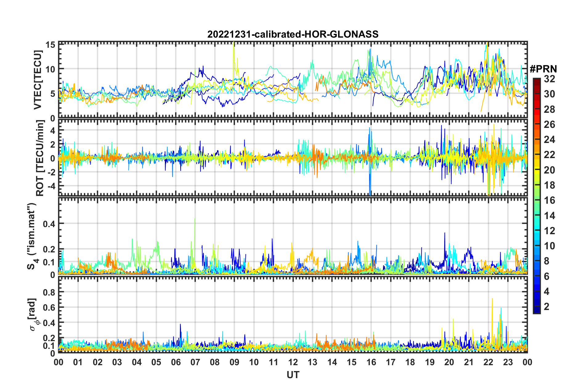Image resolution: width=586 pixels, height=392 pixels.
Task: Click x-axis tick label 19
Action: point(430,362)
